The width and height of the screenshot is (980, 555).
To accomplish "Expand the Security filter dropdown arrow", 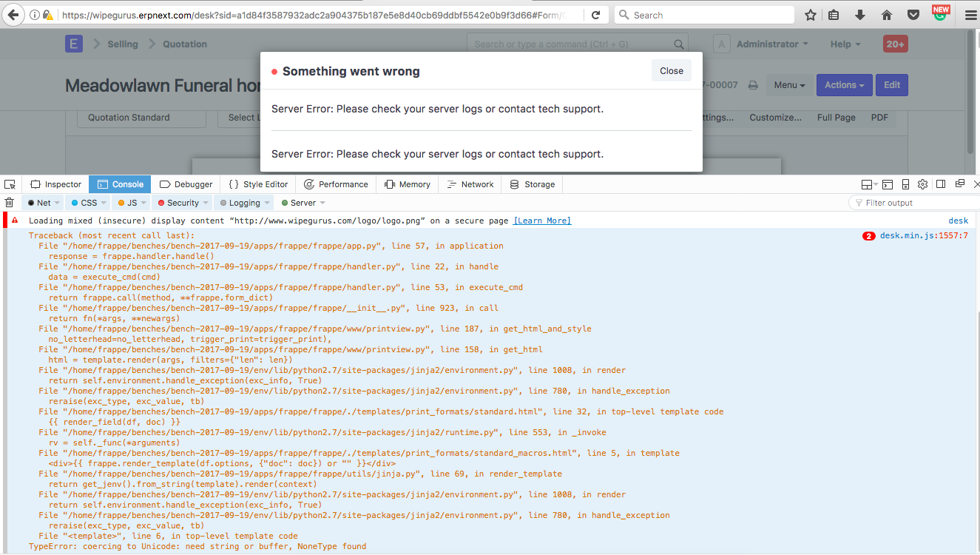I will click(x=206, y=203).
